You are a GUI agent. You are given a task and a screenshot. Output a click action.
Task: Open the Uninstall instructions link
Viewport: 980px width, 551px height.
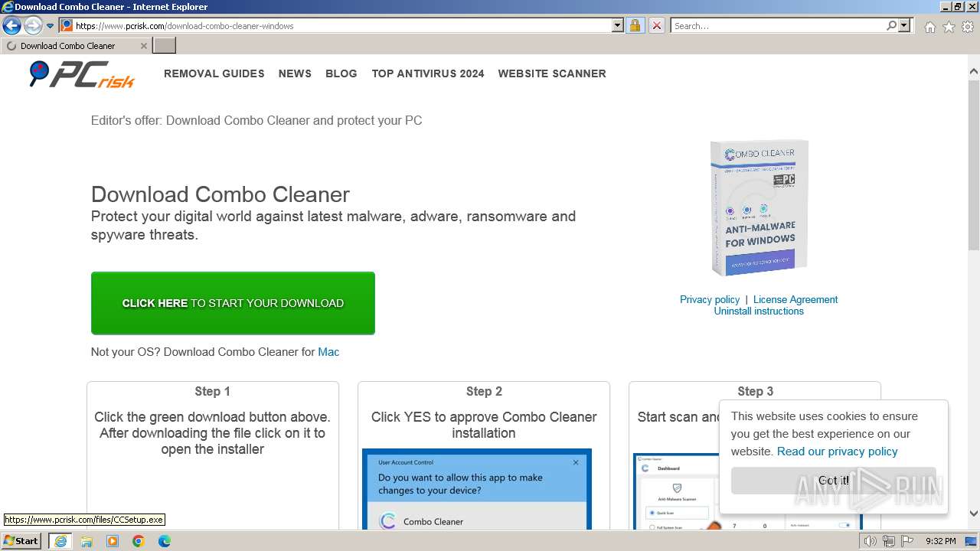click(759, 311)
